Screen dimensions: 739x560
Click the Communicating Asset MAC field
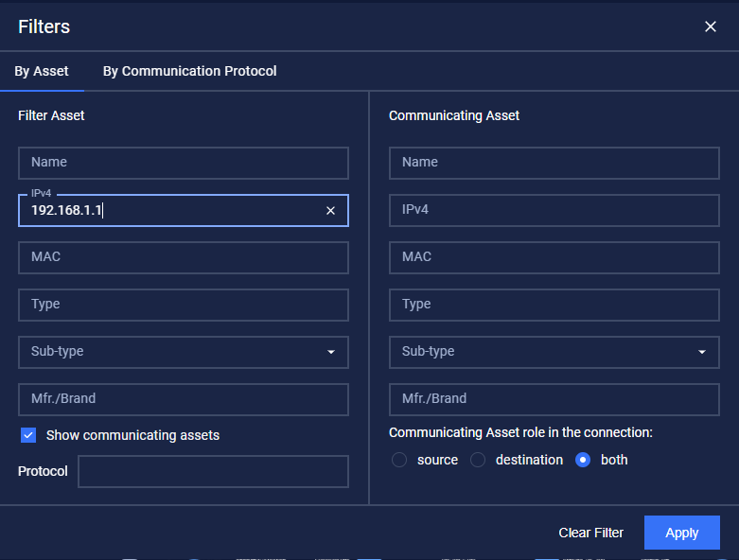pos(554,257)
